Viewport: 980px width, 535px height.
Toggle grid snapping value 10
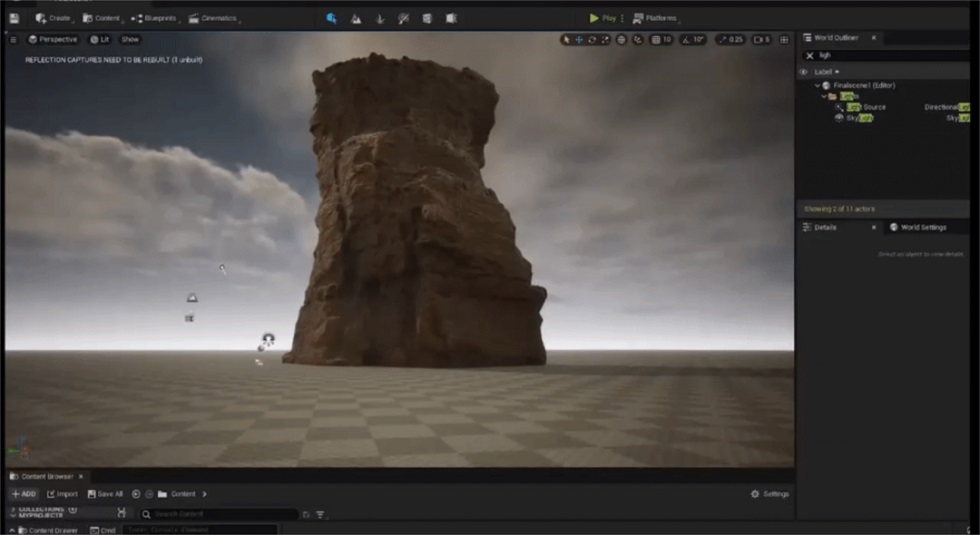[662, 39]
